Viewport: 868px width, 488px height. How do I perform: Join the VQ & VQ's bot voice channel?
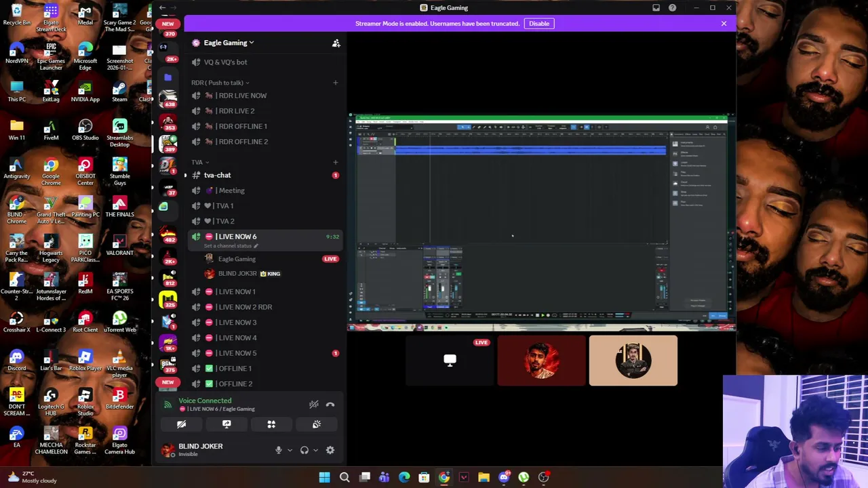click(264, 62)
